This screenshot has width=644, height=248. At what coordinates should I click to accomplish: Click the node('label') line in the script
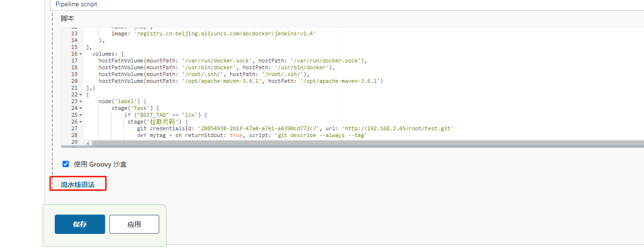coord(123,101)
